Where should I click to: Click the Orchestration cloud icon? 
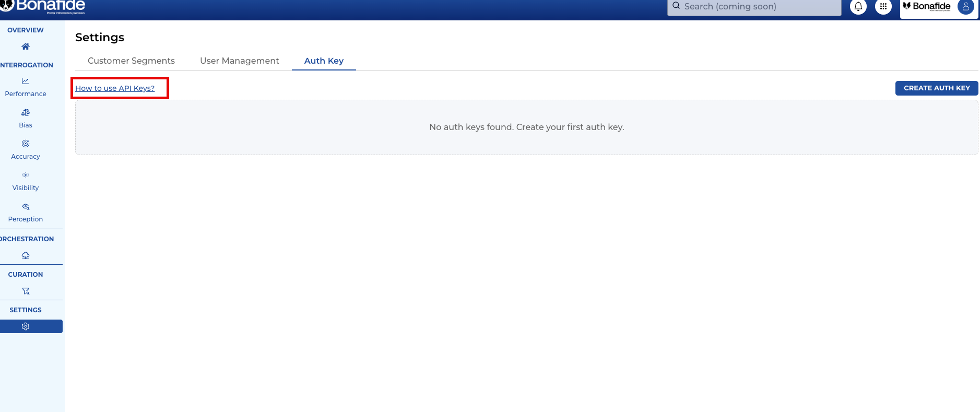click(x=26, y=255)
